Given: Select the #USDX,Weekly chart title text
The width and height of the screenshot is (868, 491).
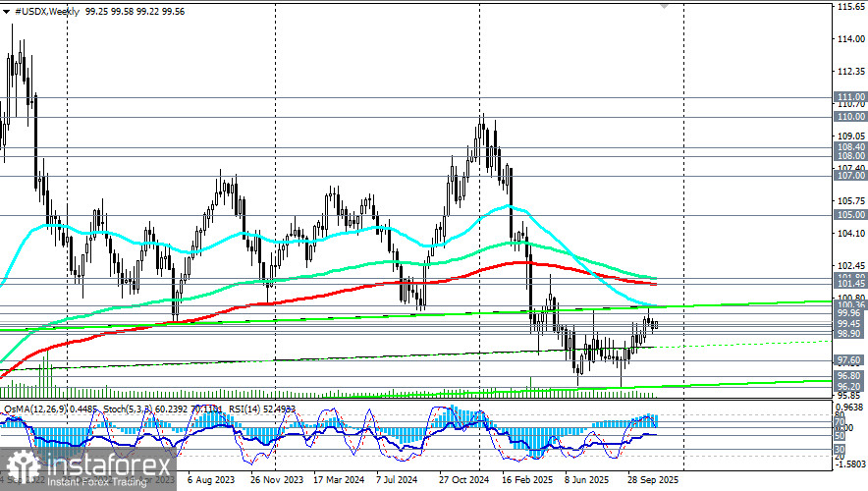Looking at the screenshot, I should coord(47,12).
